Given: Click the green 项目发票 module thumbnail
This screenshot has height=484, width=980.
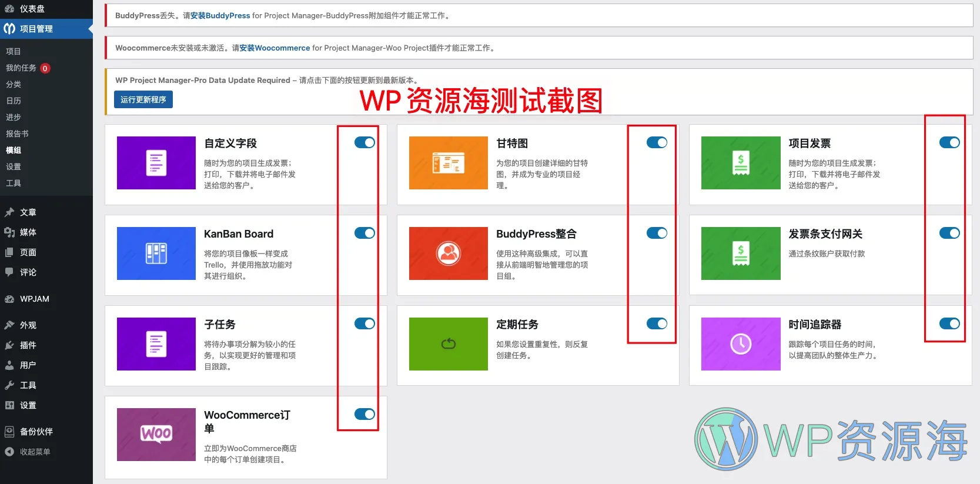Looking at the screenshot, I should (x=741, y=163).
